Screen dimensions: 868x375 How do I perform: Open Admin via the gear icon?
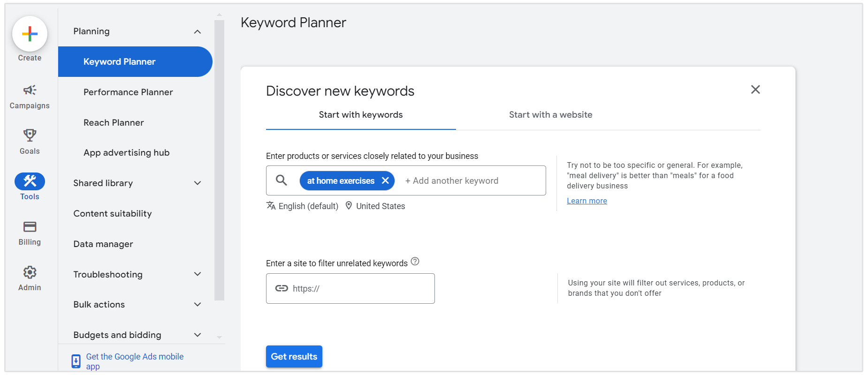pyautogui.click(x=30, y=272)
